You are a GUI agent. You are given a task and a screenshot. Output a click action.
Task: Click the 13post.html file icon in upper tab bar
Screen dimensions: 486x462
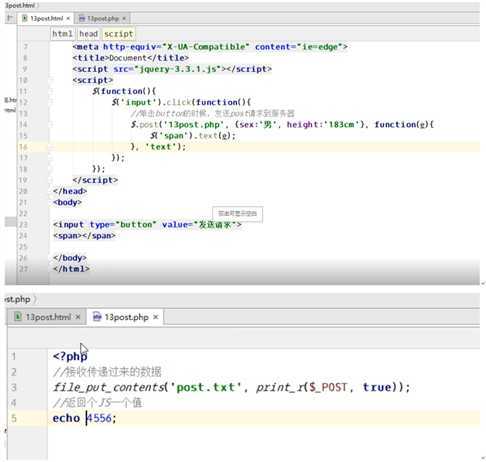point(24,18)
